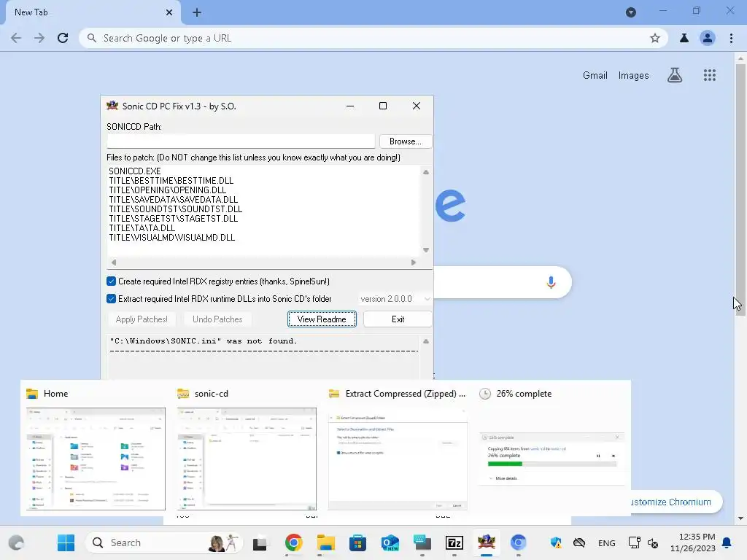Start voice search with the microphone icon
Screen dimensions: 747x560
click(x=551, y=282)
